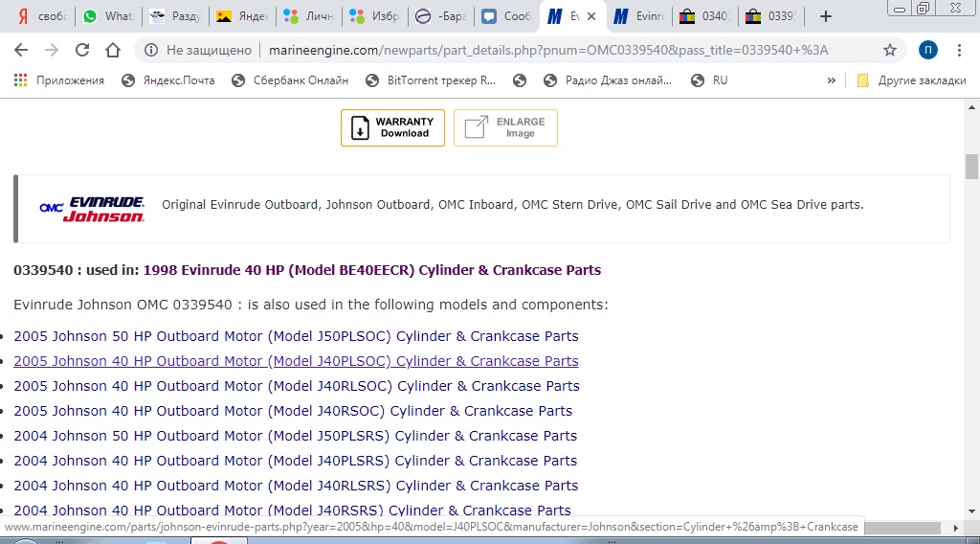Viewport: 980px width, 544px height.
Task: Go to the browser home page icon
Action: click(113, 50)
